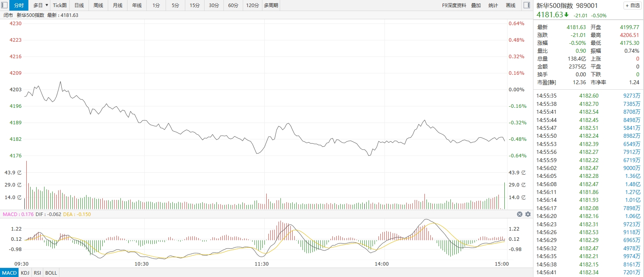644x277 pixels.
Task: Open MACD indicator settings gear
Action: pyautogui.click(x=528, y=214)
